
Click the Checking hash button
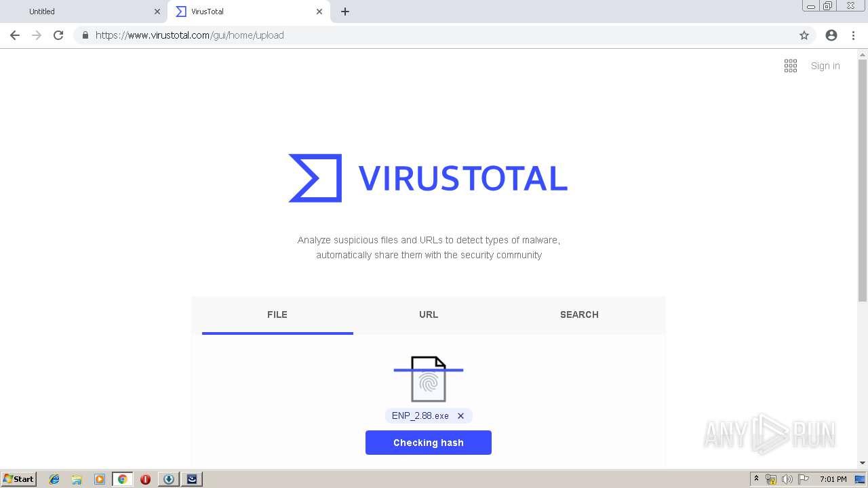pyautogui.click(x=429, y=443)
